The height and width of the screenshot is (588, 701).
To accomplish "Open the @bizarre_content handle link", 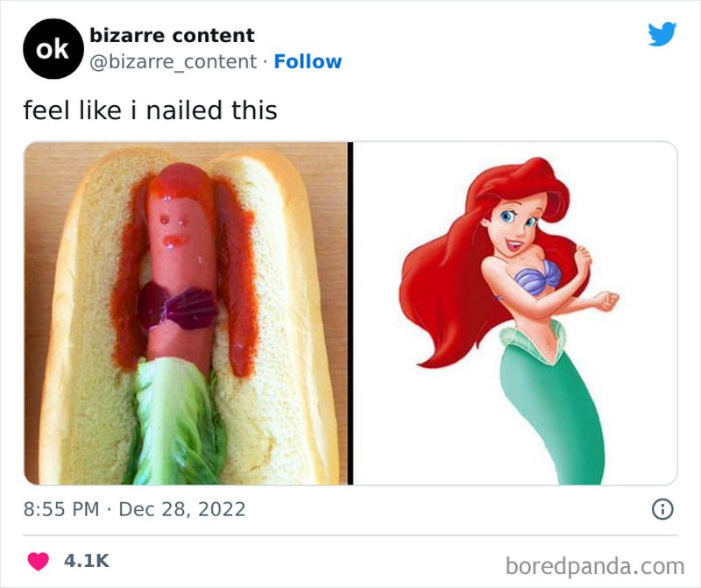I will (x=175, y=60).
